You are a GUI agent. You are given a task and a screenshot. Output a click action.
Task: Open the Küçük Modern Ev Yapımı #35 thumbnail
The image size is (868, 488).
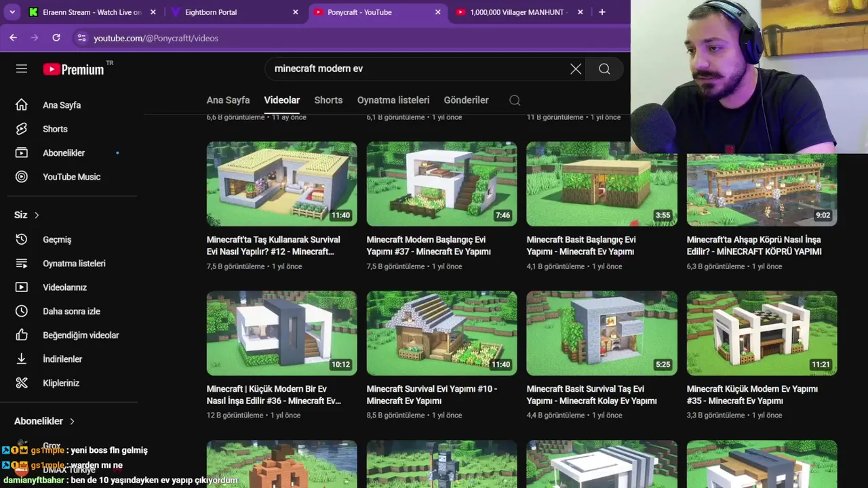coord(762,333)
